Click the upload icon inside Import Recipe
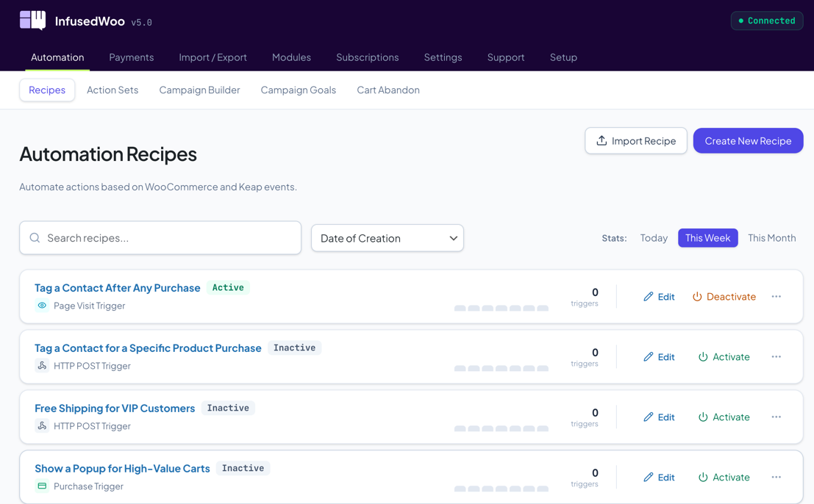The image size is (814, 504). coord(603,140)
